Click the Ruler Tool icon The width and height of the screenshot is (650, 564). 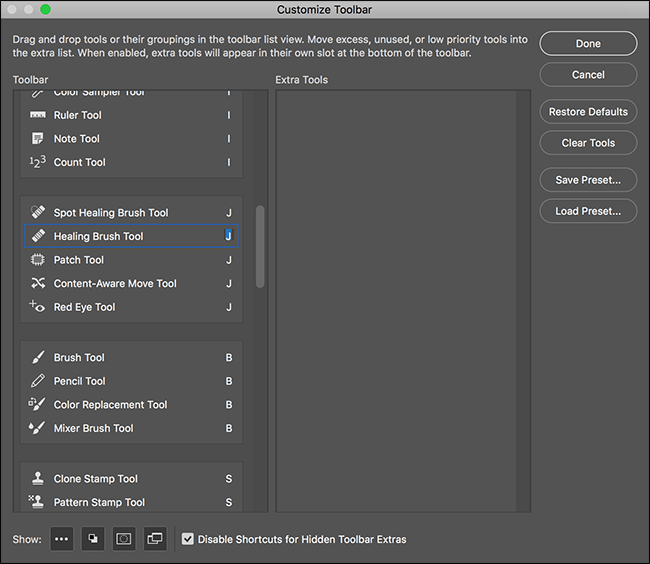38,115
